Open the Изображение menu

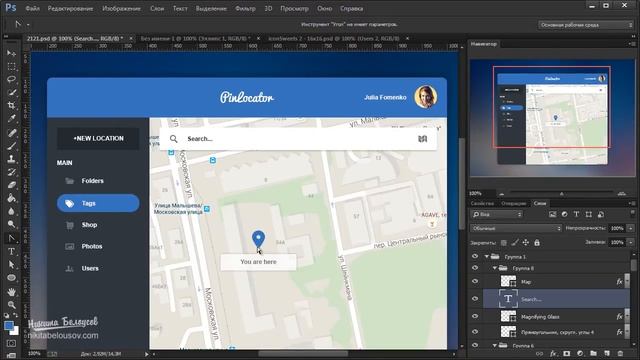tap(120, 8)
